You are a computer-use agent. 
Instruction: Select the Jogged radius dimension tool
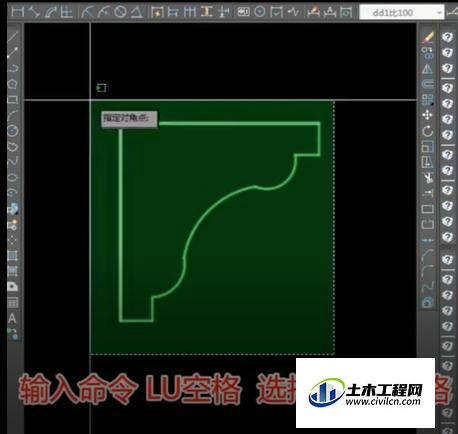click(x=104, y=12)
